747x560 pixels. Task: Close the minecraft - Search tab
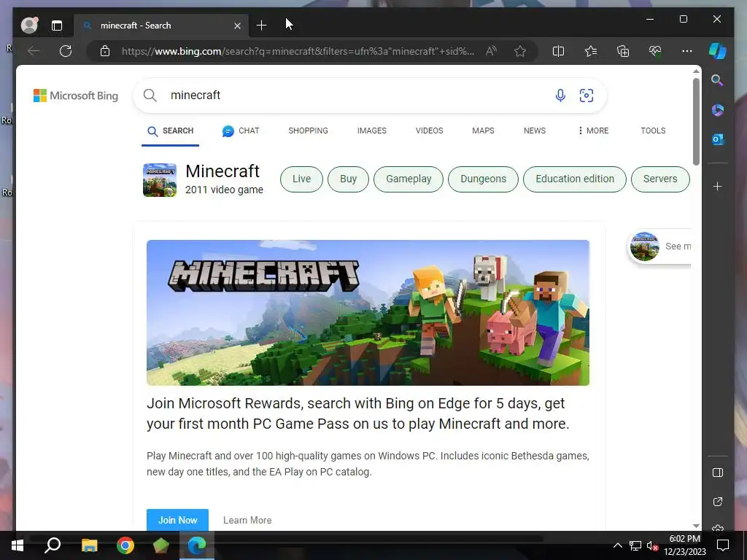(x=237, y=26)
